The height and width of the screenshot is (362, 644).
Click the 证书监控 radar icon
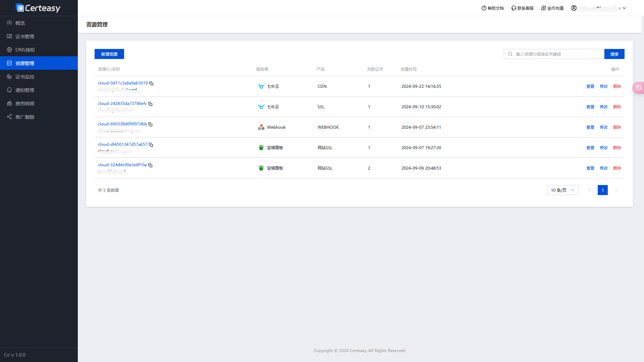[x=9, y=76]
